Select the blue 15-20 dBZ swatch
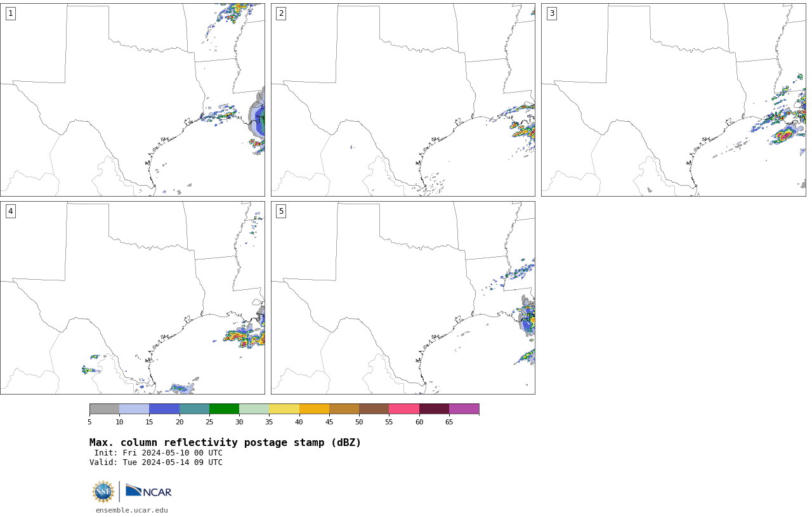Viewport: 812px width, 517px height. point(164,409)
